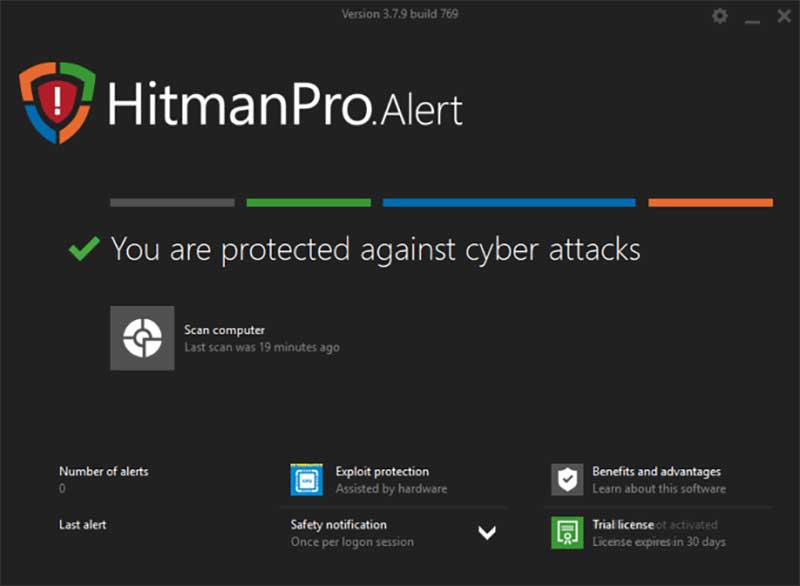Click the Scan computer label
This screenshot has width=800, height=586.
[224, 330]
